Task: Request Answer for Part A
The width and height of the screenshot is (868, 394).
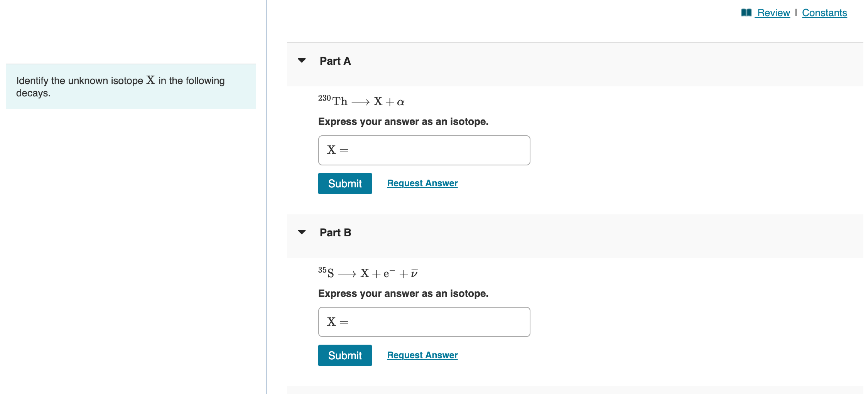Action: click(x=422, y=183)
